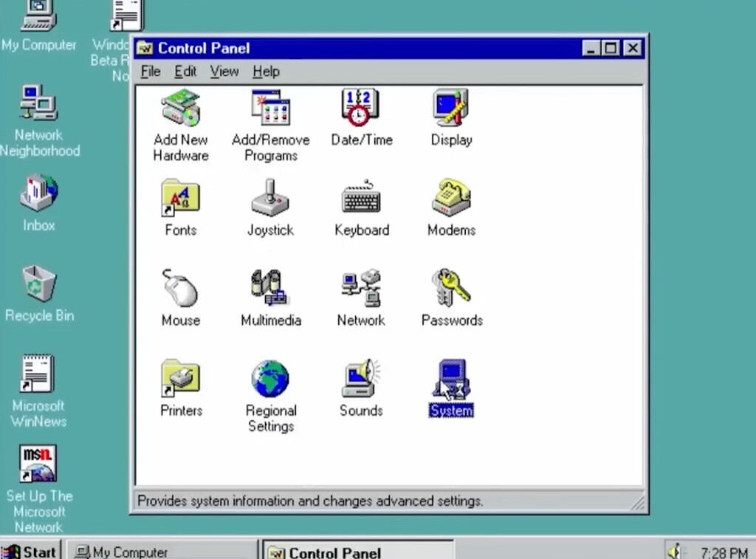The image size is (756, 559).
Task: Minimize the Control Panel window
Action: 591,48
